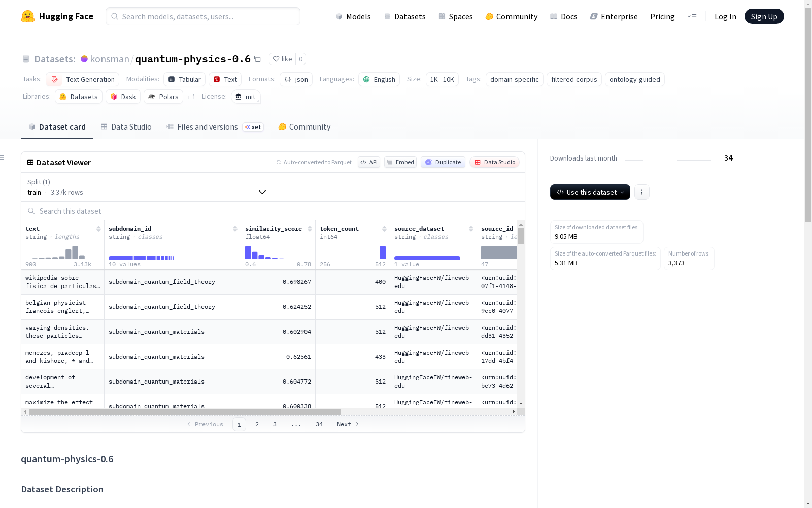Click konsman's avatar icon
Image resolution: width=812 pixels, height=508 pixels.
coord(84,59)
